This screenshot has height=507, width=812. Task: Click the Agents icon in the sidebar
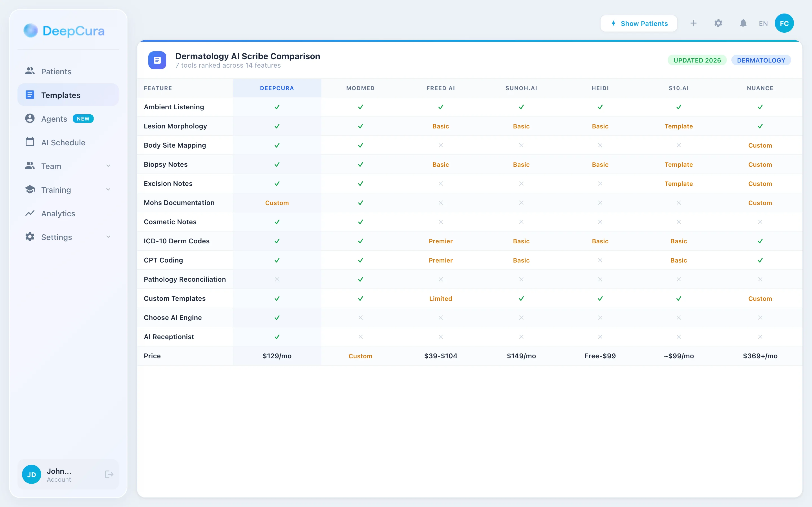(30, 118)
